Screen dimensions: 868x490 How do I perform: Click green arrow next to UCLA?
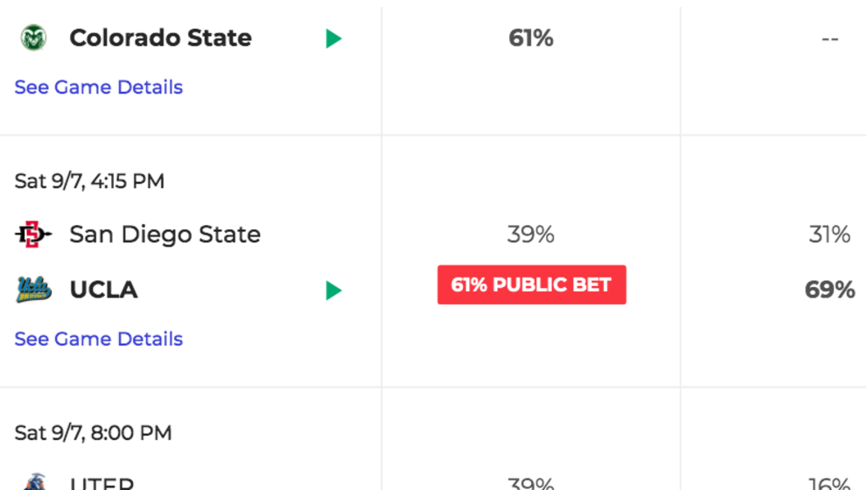coord(333,290)
